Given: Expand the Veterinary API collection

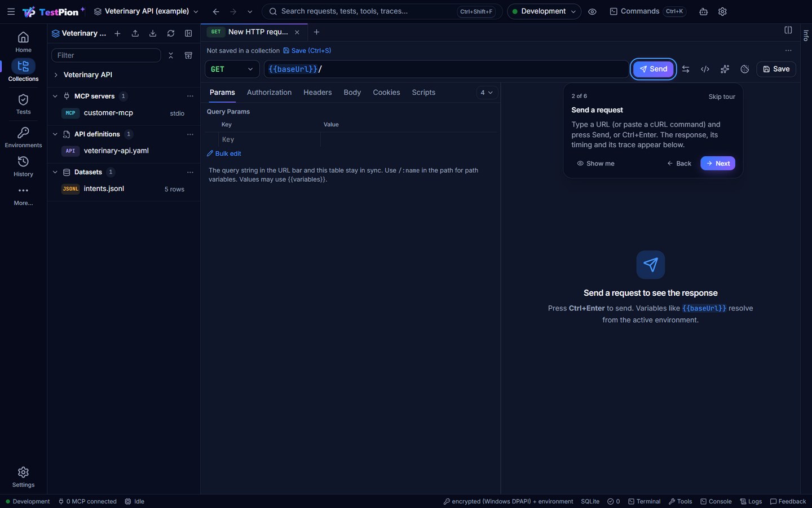Looking at the screenshot, I should click(56, 75).
